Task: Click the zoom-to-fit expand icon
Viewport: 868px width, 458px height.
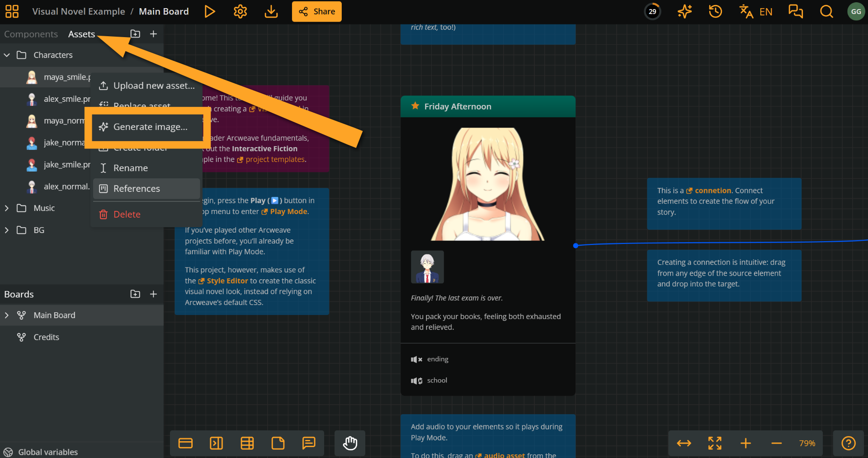Action: pyautogui.click(x=715, y=443)
